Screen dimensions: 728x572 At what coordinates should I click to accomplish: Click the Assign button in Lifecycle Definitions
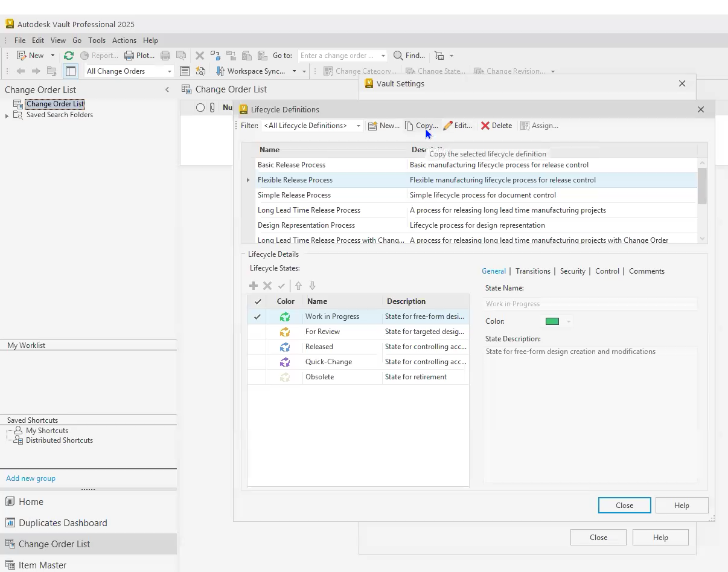(539, 126)
